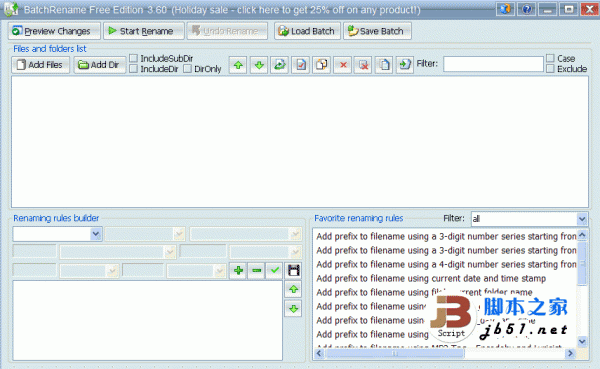The height and width of the screenshot is (369, 600).
Task: Click the clear all files icon
Action: pos(363,65)
